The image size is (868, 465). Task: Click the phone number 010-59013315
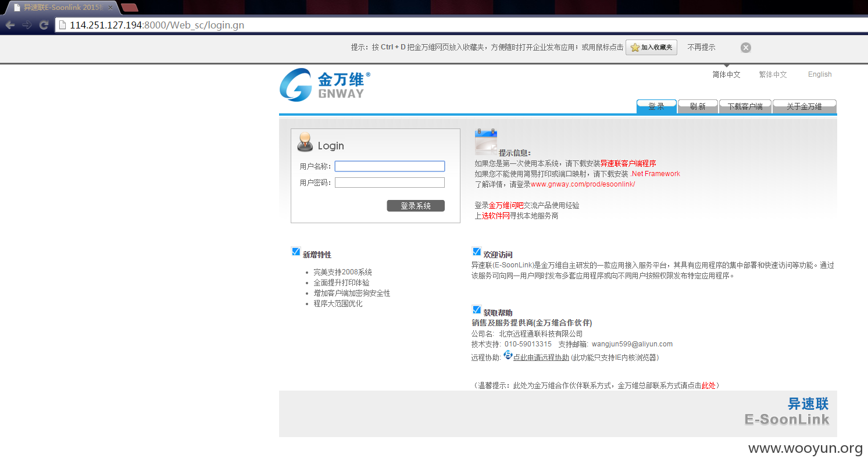(x=528, y=344)
